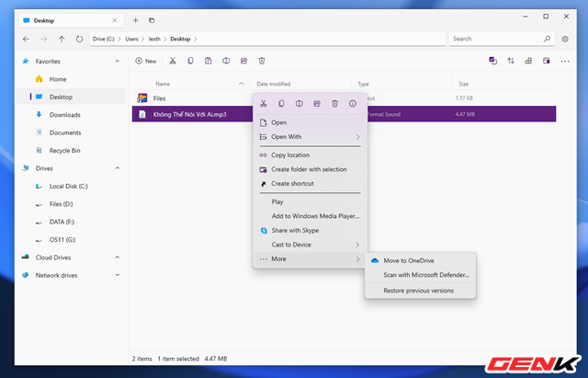Image resolution: width=588 pixels, height=378 pixels.
Task: Select DATA (F:) drive in the sidebar
Action: 72,222
